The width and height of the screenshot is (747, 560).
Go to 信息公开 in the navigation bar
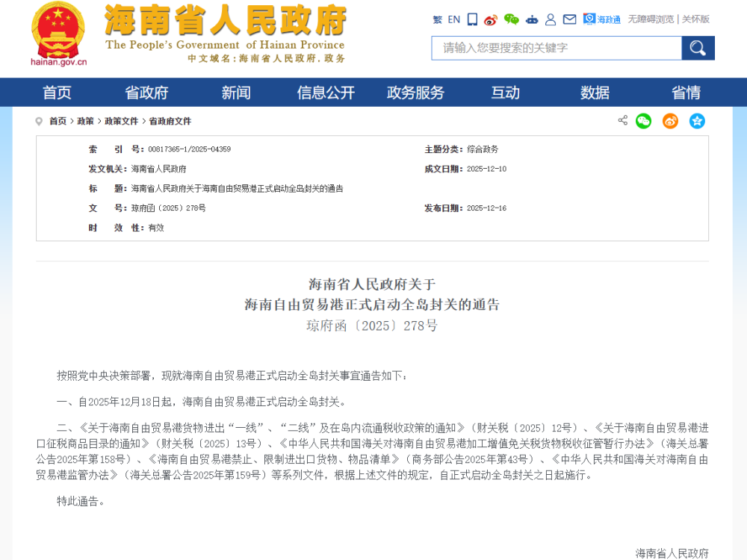point(326,93)
